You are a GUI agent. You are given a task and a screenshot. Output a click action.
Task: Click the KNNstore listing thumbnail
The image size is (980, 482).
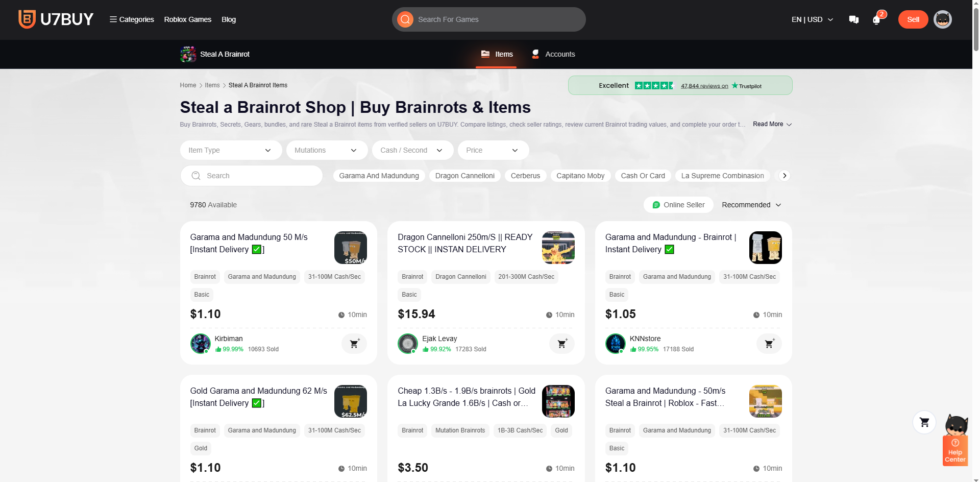pos(766,248)
